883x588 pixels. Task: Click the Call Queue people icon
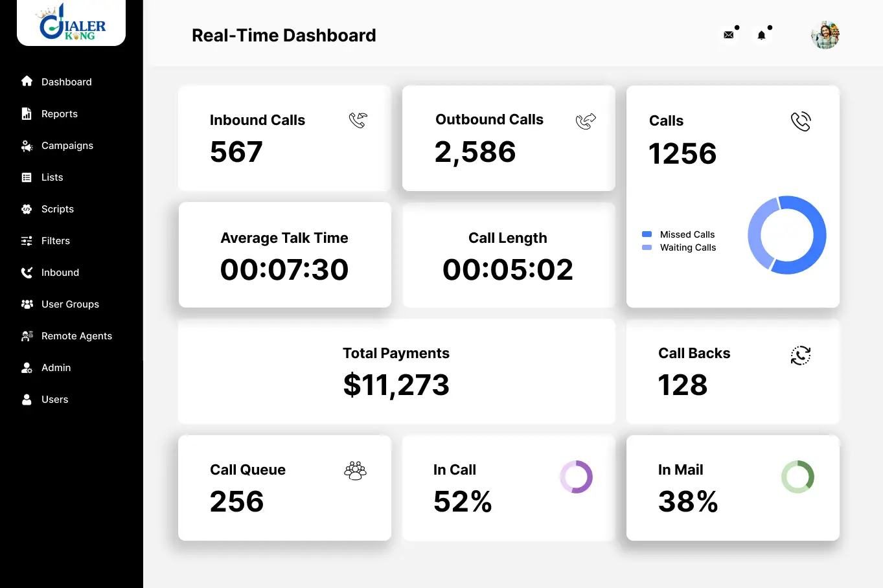click(355, 470)
